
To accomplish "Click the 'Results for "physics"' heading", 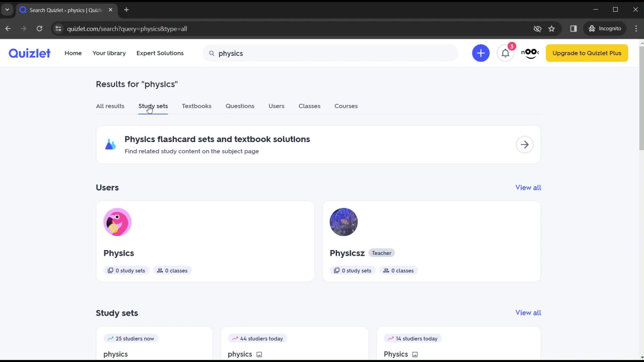I will point(137,84).
